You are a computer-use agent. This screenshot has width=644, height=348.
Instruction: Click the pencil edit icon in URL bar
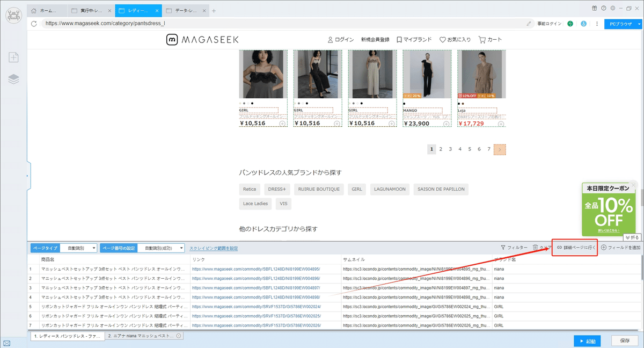pyautogui.click(x=529, y=24)
